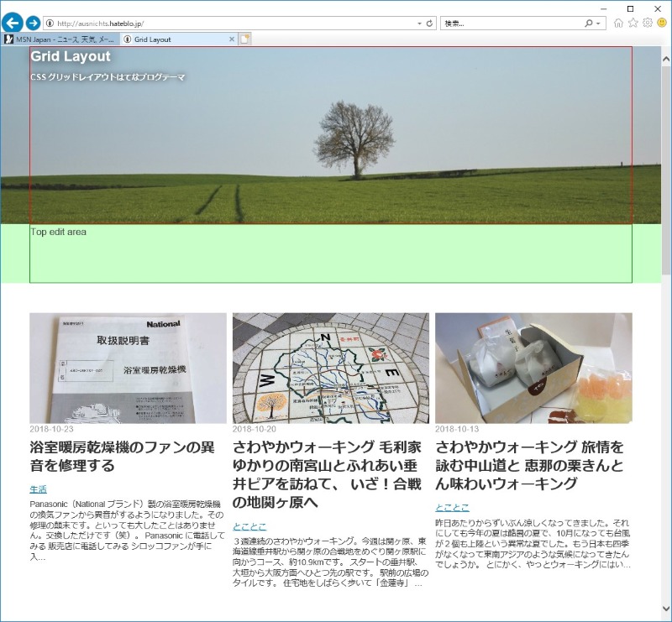This screenshot has width=672, height=622.
Task: Refresh the page with the reload icon
Action: click(x=430, y=24)
